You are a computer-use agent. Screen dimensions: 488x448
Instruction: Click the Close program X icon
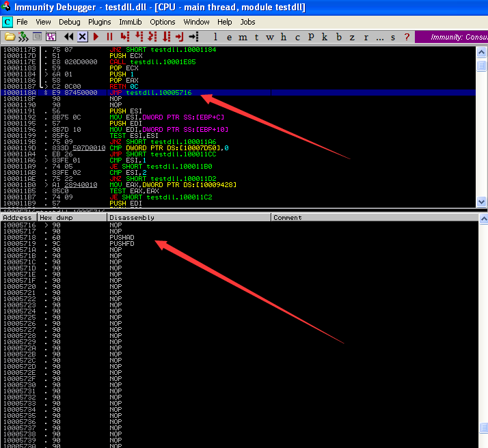coord(82,37)
